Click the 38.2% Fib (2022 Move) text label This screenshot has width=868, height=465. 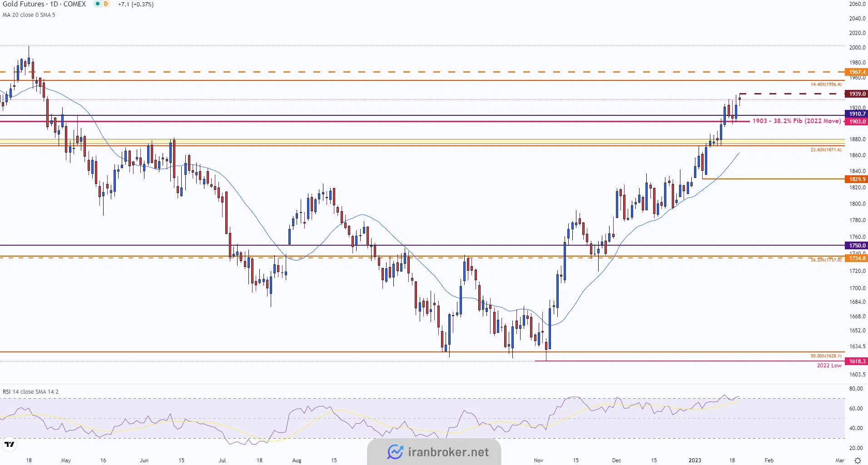click(797, 121)
